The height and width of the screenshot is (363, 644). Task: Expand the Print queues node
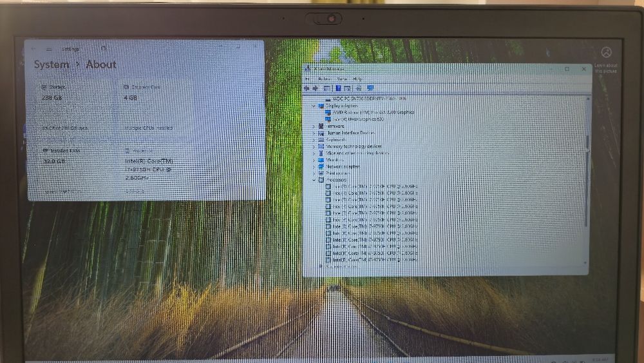click(314, 173)
